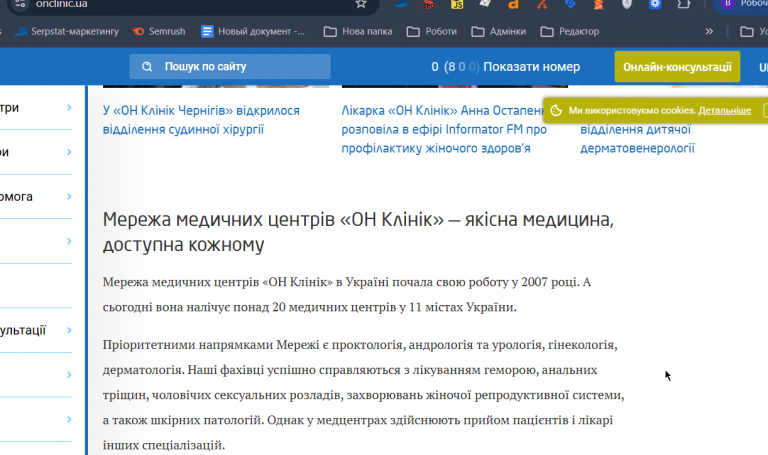The image size is (768, 455).
Task: Open the gray shield extension icon
Action: point(627,4)
